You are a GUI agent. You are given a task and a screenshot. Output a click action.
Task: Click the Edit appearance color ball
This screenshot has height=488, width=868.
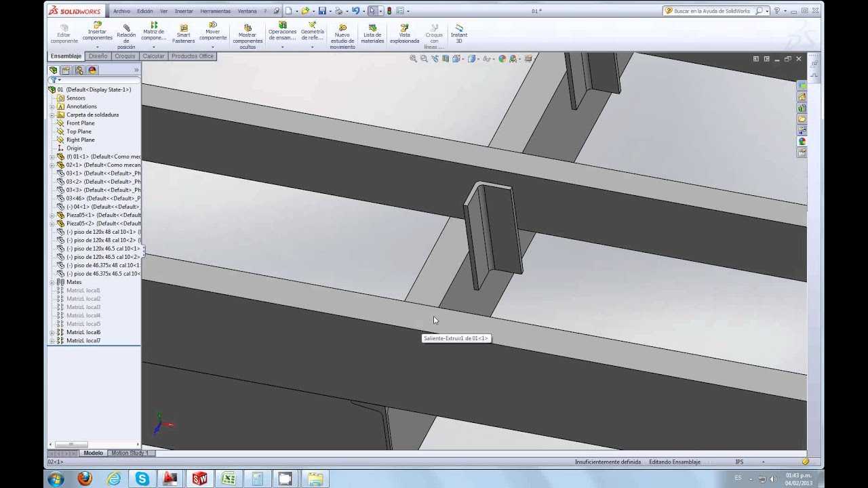(502, 59)
